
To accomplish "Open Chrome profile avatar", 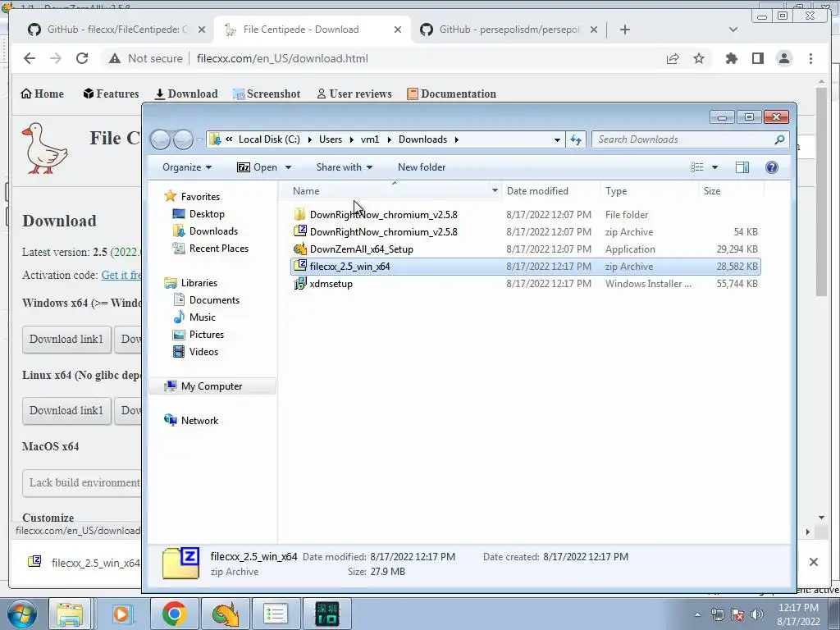I will click(783, 58).
